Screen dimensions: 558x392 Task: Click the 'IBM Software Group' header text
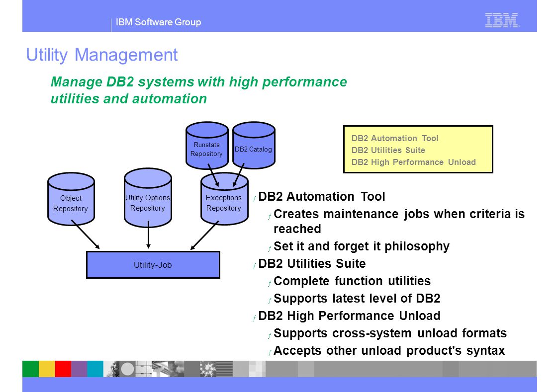[158, 22]
